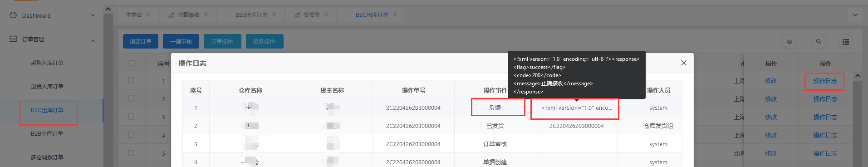Open B2B出库订单 in the sidebar
Viewport: 868px width, 167px height.
pos(47,133)
